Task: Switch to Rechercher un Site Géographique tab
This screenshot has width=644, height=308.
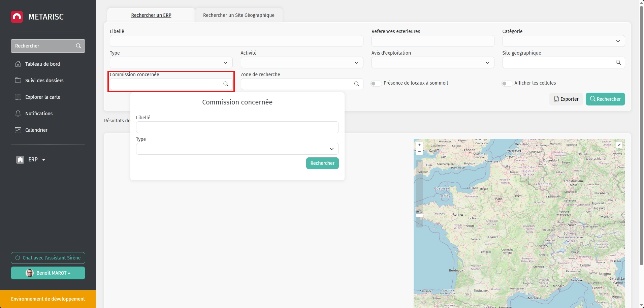Action: (238, 15)
